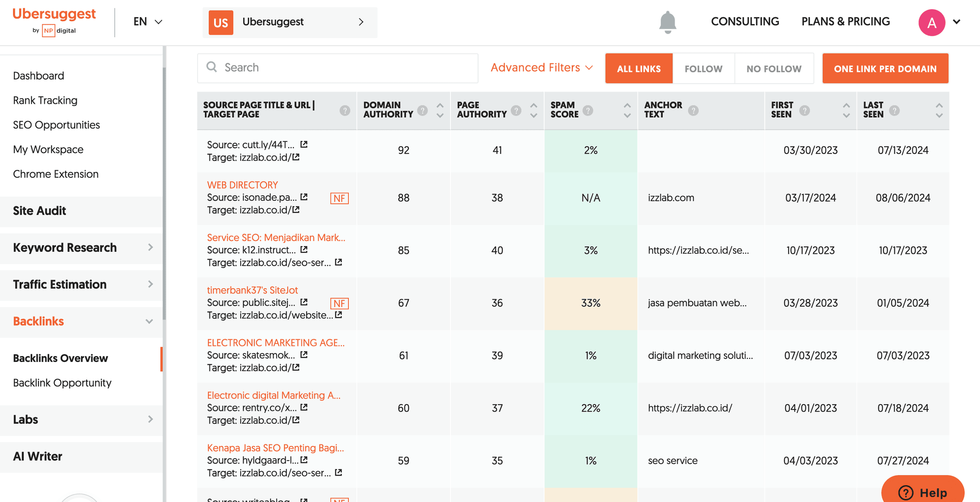Click Spam Score help question icon
This screenshot has width=980, height=502.
pos(588,110)
